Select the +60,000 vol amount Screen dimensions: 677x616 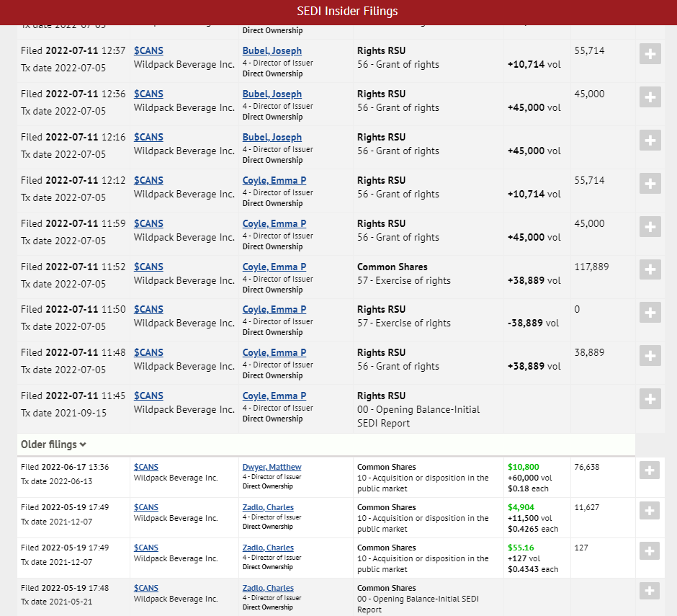[530, 478]
